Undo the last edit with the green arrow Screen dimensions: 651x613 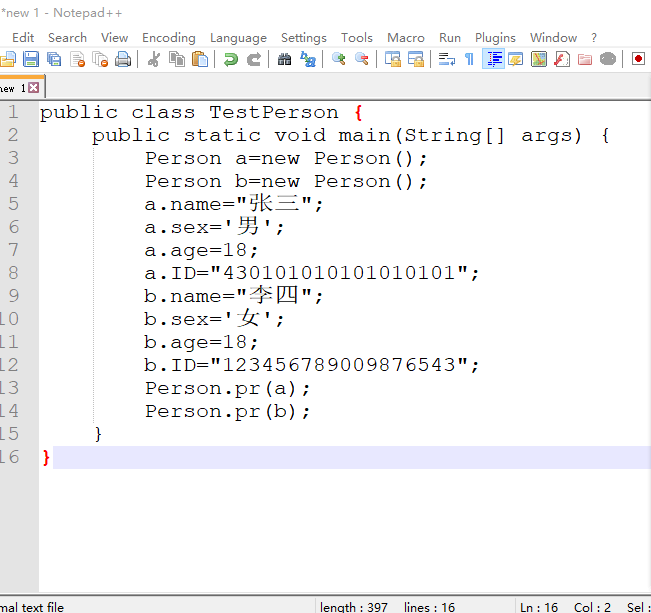coord(230,59)
